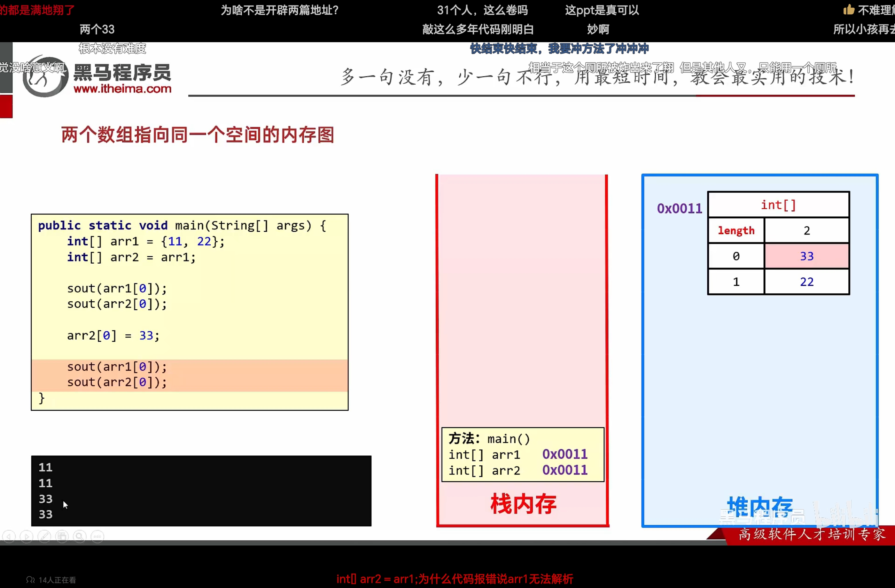Click the next slide arrow icon
Viewport: 895px width, 588px height.
(x=27, y=537)
